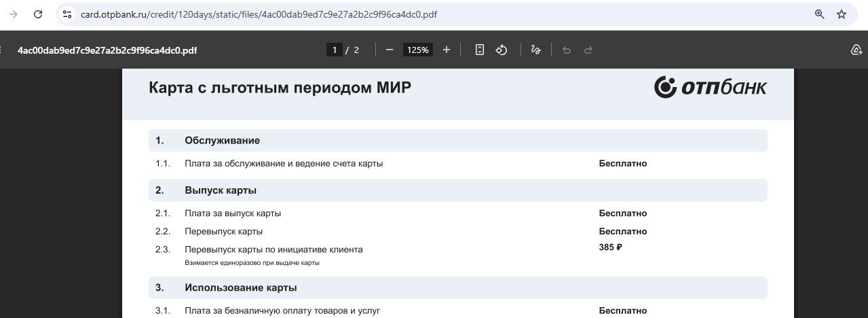Click the 385 ₽ reissue fee value

point(610,247)
